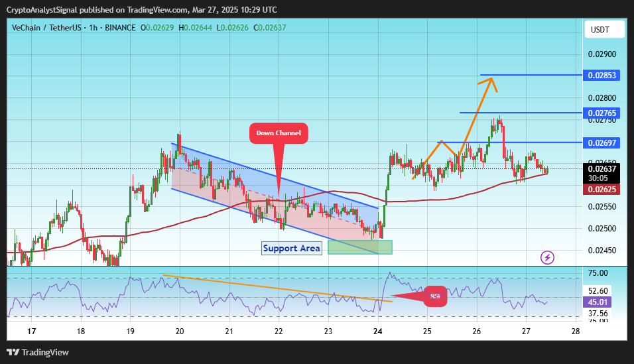Image resolution: width=634 pixels, height=364 pixels.
Task: Click date 23 on time axis
Action: point(328,332)
